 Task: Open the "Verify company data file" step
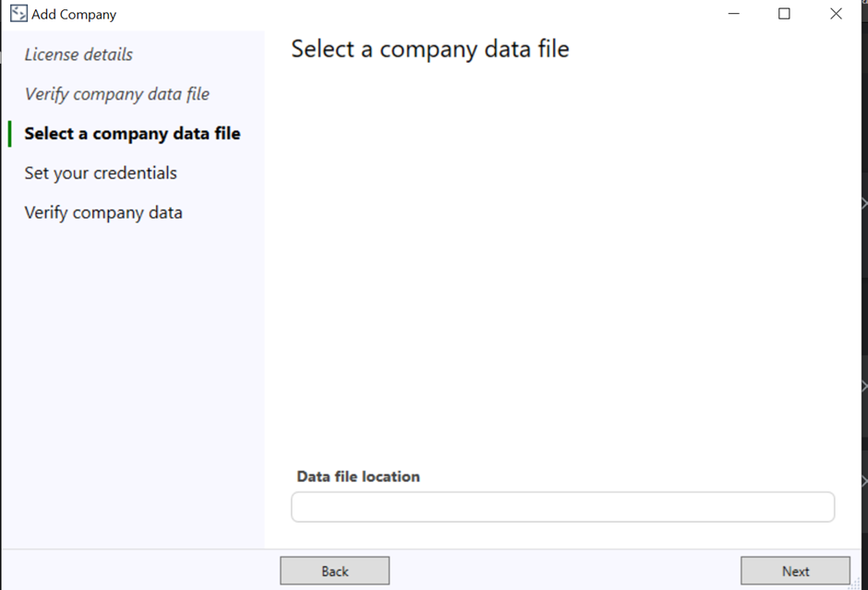[x=117, y=93]
